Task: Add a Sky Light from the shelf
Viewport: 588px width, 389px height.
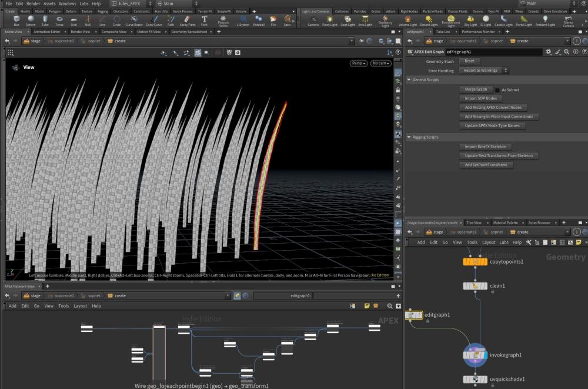Action: pos(470,21)
